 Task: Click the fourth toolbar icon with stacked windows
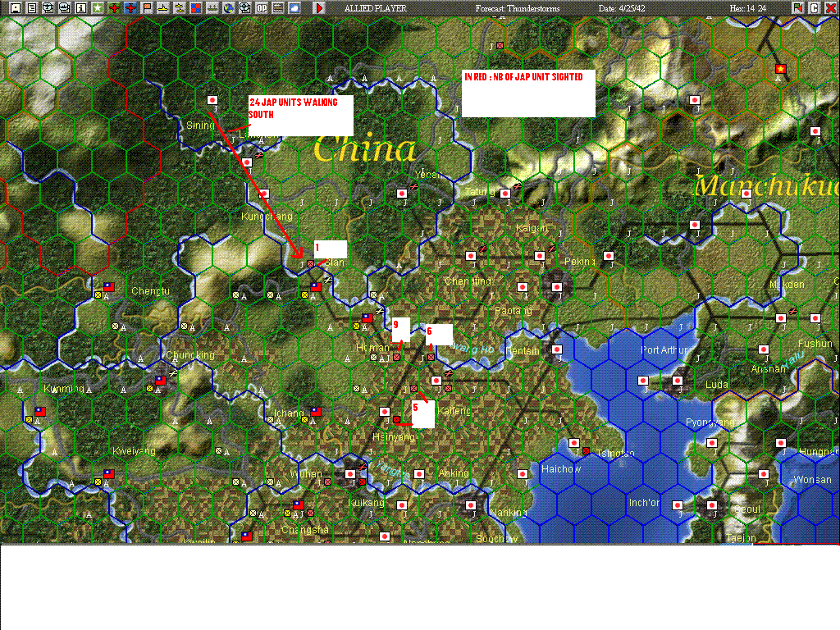[65, 8]
